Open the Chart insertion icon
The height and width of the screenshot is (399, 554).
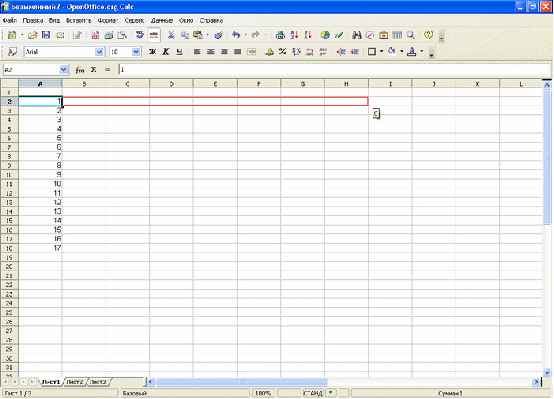pos(325,35)
